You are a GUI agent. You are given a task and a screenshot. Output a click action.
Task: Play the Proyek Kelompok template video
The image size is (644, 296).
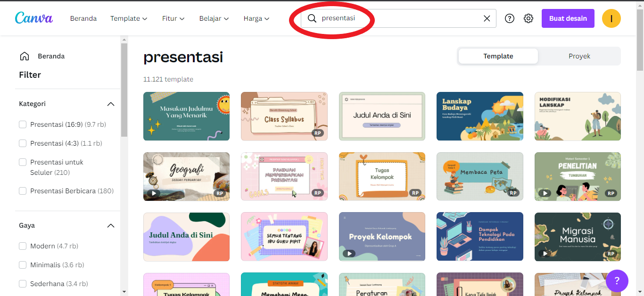[349, 253]
